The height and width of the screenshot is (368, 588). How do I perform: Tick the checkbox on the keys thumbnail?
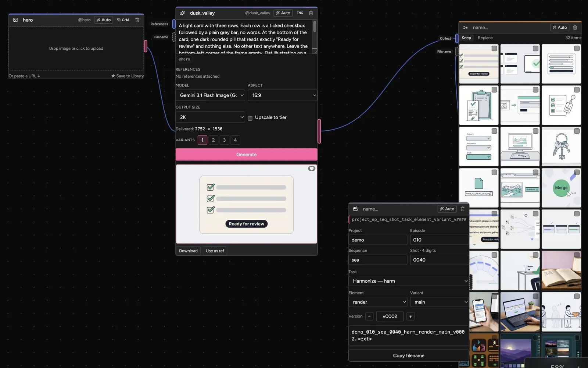pos(577,131)
